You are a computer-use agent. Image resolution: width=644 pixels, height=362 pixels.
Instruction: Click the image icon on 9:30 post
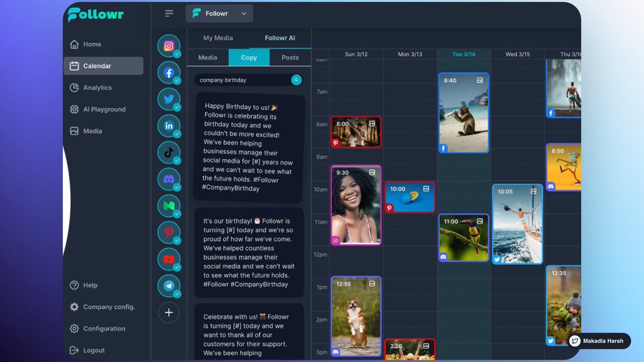(372, 173)
